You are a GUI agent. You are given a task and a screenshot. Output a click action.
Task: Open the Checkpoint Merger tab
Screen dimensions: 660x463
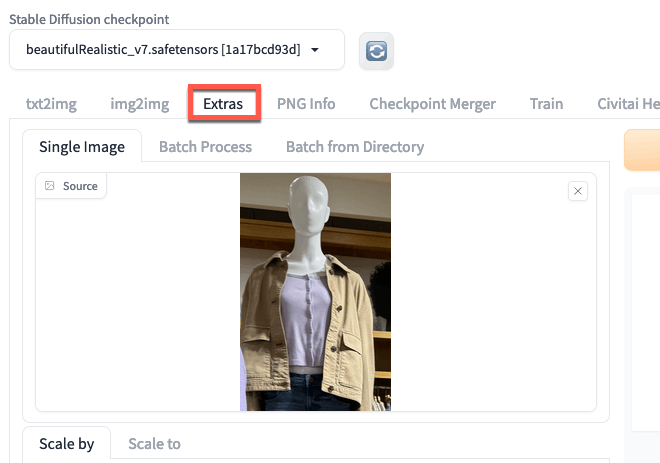coord(432,104)
